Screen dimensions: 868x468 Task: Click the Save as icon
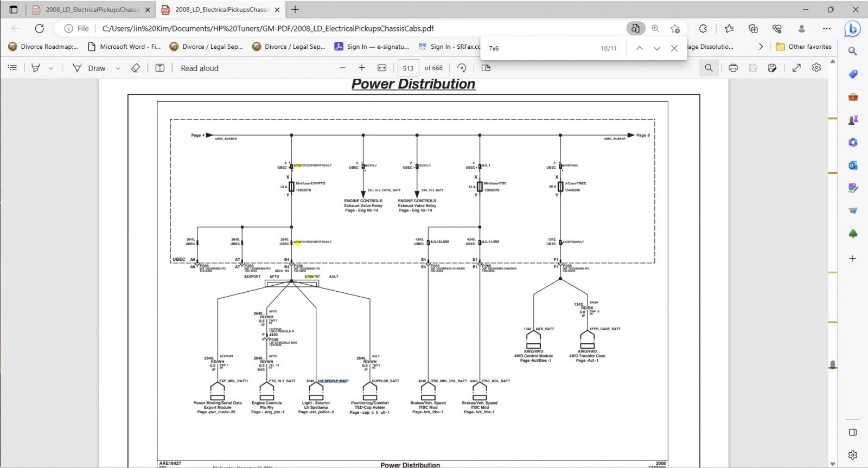(772, 68)
